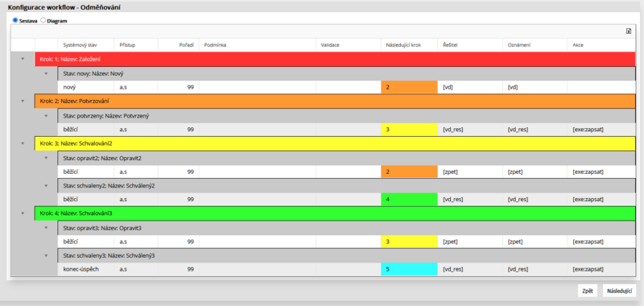
Task: Click the Následující button
Action: coord(619,291)
